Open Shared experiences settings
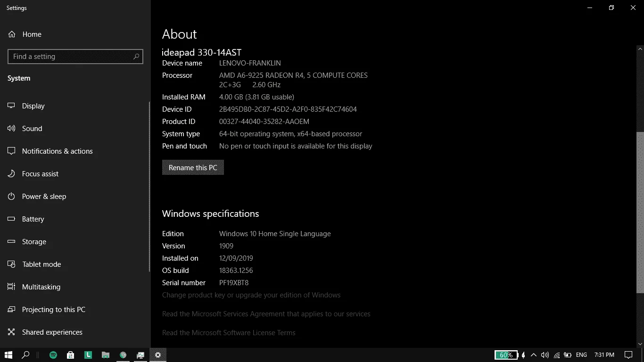This screenshot has height=362, width=644. [75, 332]
